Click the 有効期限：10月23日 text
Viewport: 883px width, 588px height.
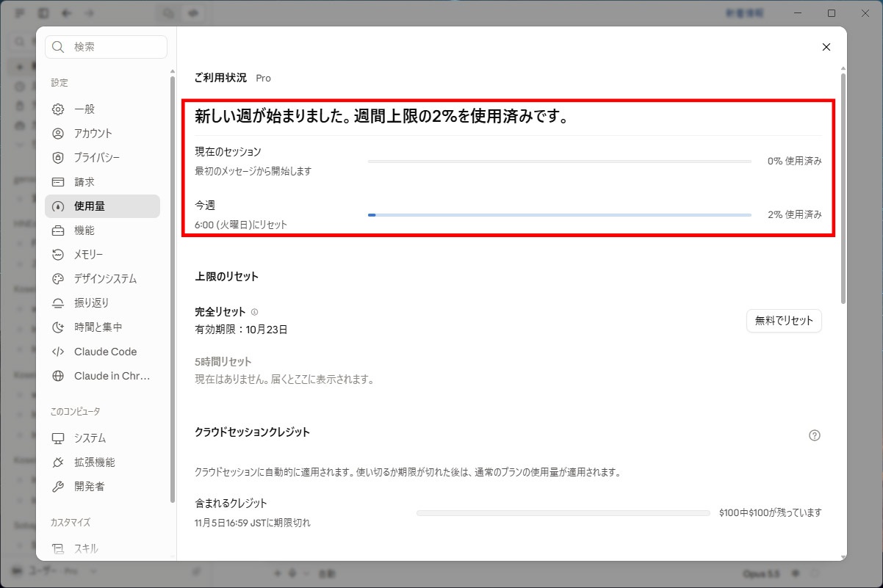pos(241,330)
